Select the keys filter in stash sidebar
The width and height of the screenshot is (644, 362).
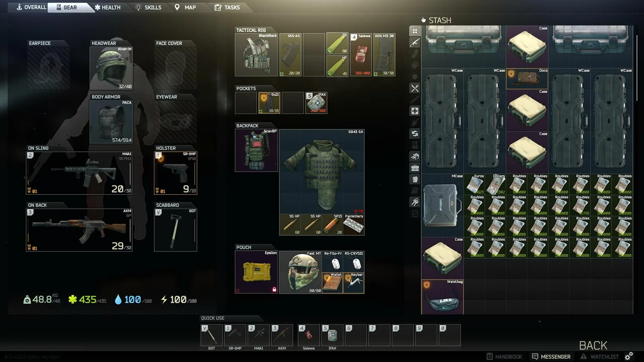pyautogui.click(x=415, y=202)
